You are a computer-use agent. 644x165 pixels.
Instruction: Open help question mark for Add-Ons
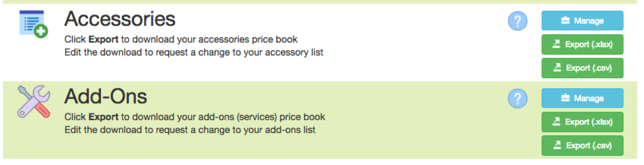(517, 98)
